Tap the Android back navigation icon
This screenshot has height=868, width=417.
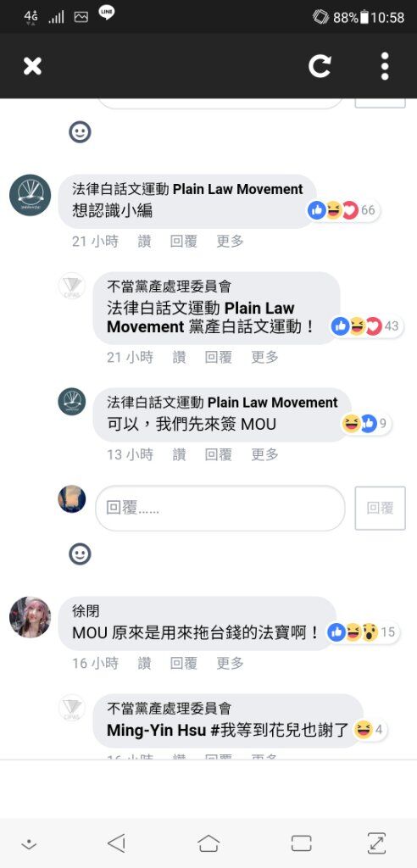tap(116, 843)
